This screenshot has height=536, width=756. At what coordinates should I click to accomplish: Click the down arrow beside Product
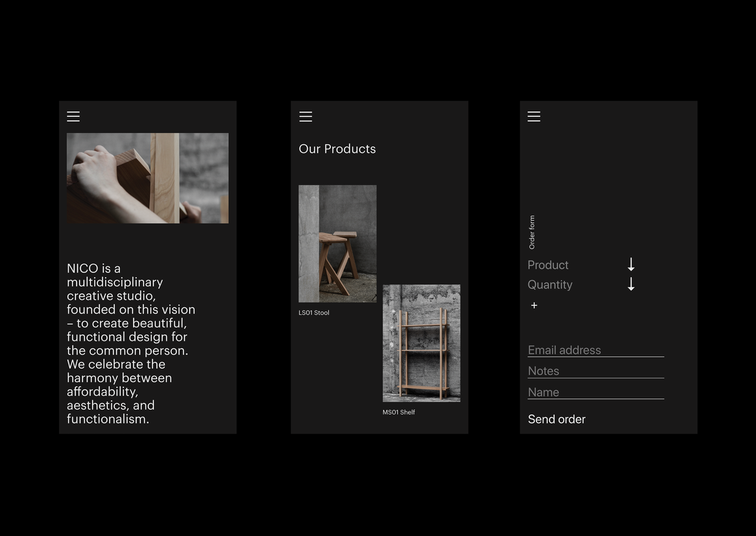tap(631, 265)
